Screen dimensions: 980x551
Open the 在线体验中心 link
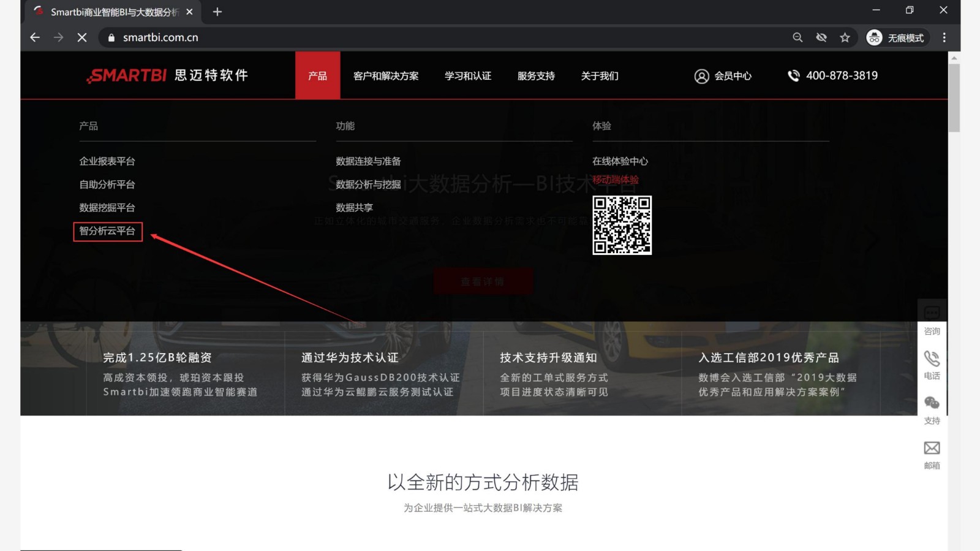click(x=620, y=161)
